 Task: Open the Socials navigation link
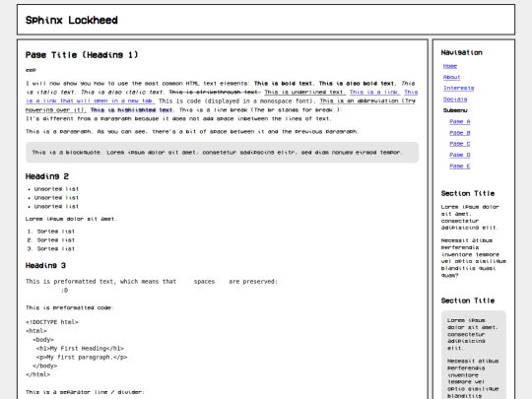coord(455,100)
